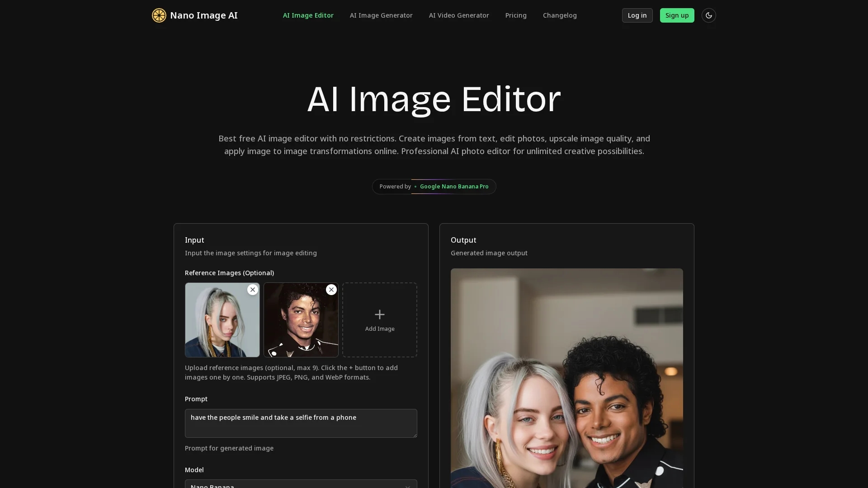Click the Model field label
Image resolution: width=868 pixels, height=488 pixels.
click(x=194, y=470)
